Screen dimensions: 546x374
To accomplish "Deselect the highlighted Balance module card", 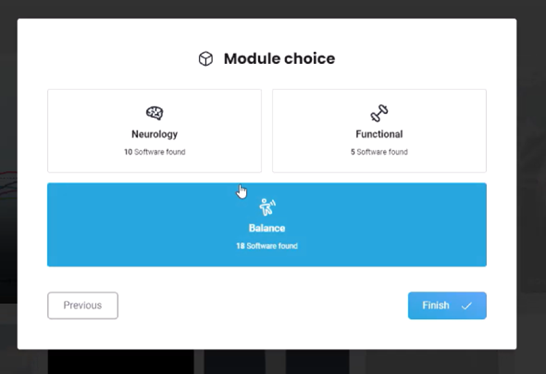I will point(267,225).
